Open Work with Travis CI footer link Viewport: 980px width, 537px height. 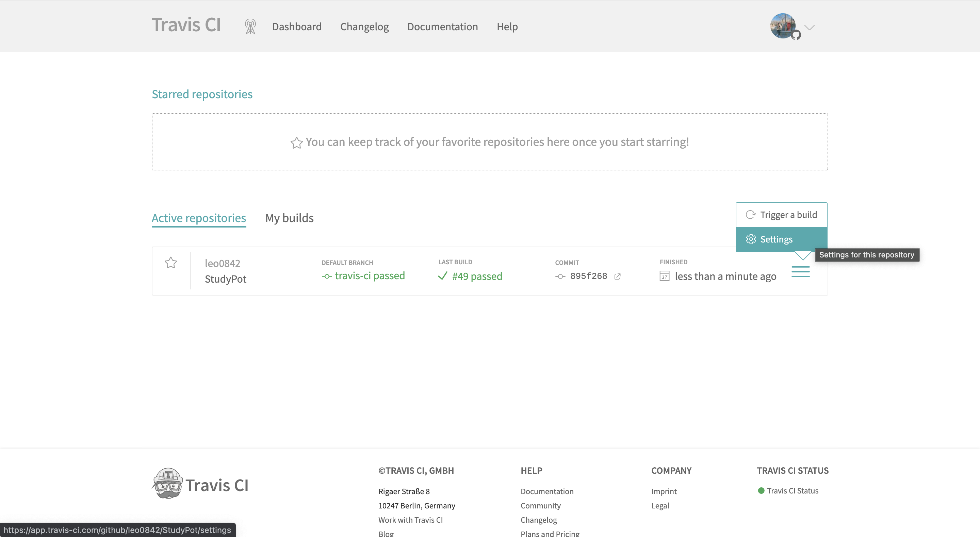click(x=410, y=520)
